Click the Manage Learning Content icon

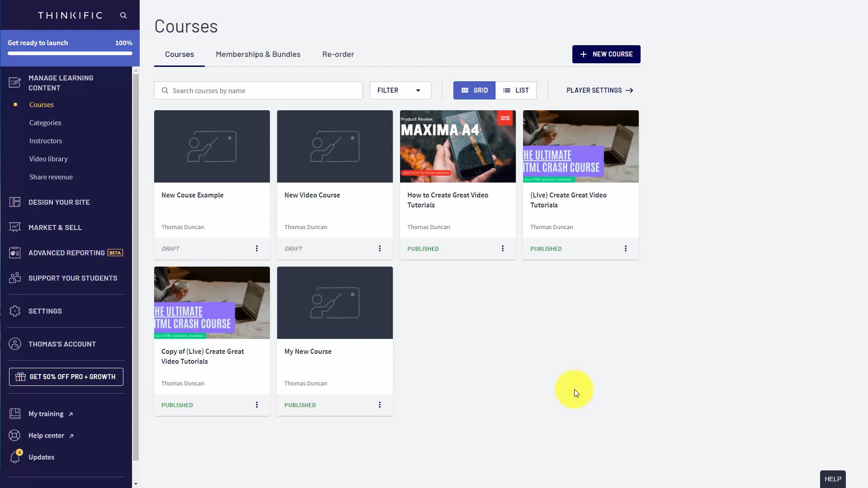pyautogui.click(x=15, y=83)
